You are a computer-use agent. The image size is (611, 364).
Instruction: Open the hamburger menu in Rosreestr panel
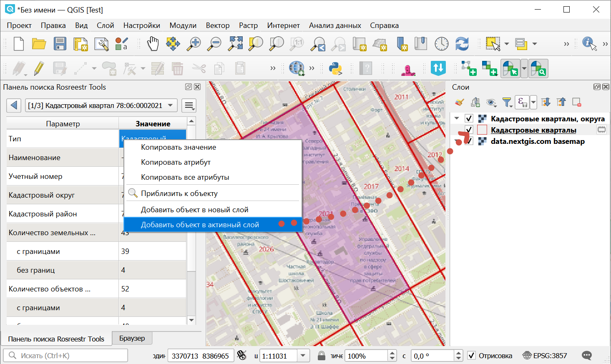(x=189, y=105)
